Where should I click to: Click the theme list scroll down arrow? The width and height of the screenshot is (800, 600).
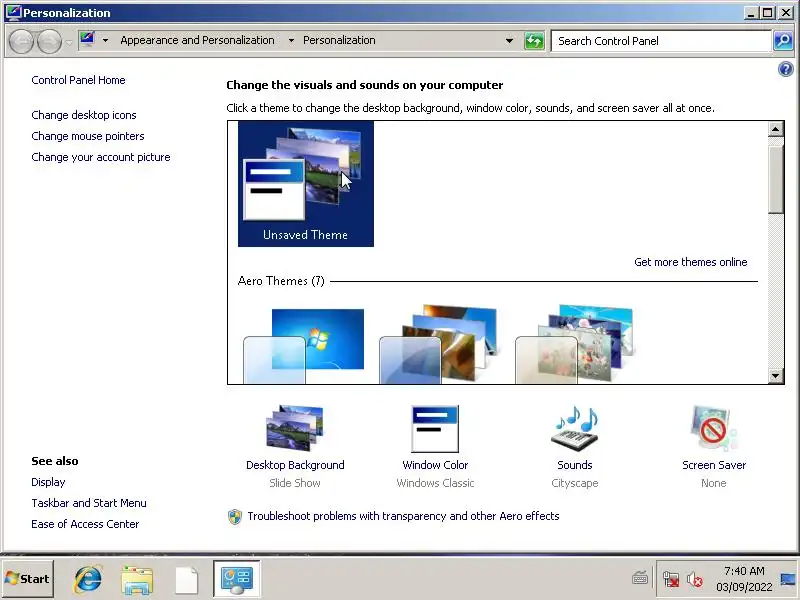pos(775,376)
